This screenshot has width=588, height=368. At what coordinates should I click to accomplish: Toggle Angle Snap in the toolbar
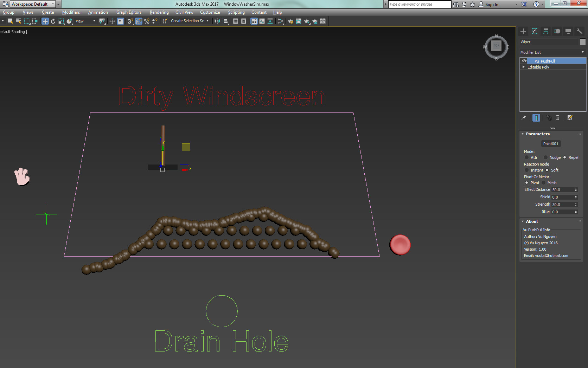click(x=139, y=21)
